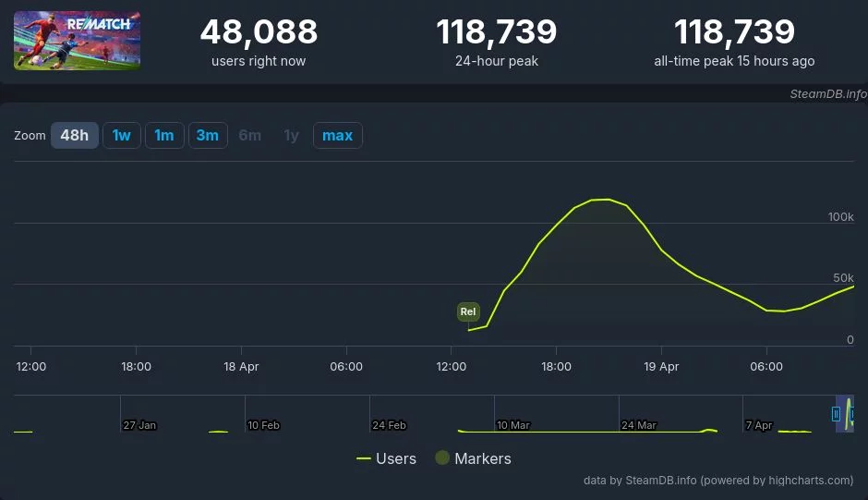Click the disabled 6m zoom option
868x500 pixels.
point(249,135)
